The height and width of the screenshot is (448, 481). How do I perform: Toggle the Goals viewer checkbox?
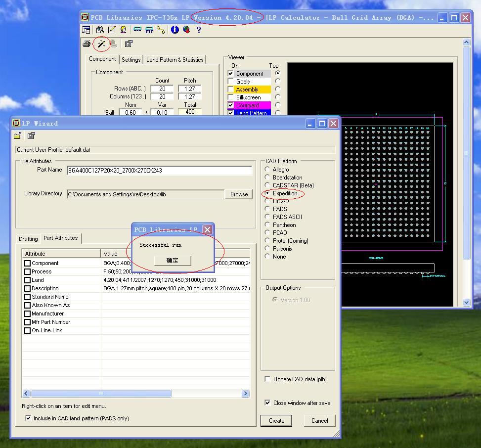(230, 82)
